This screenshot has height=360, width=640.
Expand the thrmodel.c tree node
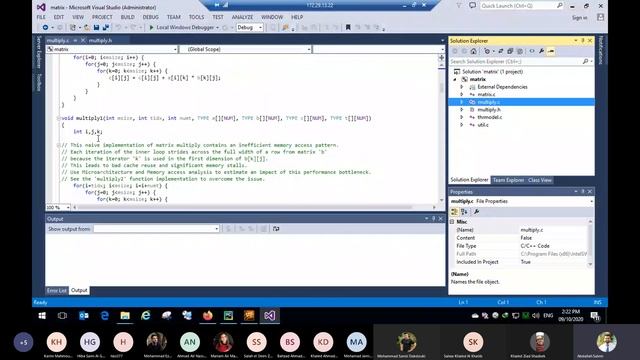pyautogui.click(x=462, y=117)
